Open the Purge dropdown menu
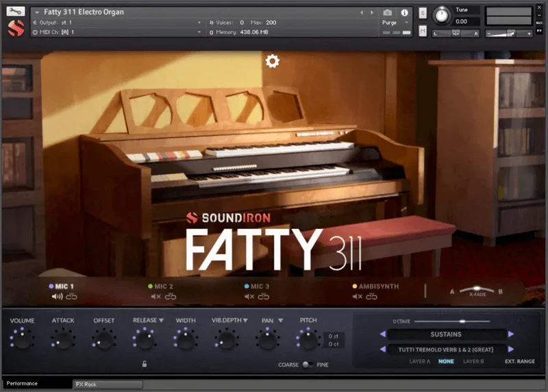 pyautogui.click(x=395, y=23)
